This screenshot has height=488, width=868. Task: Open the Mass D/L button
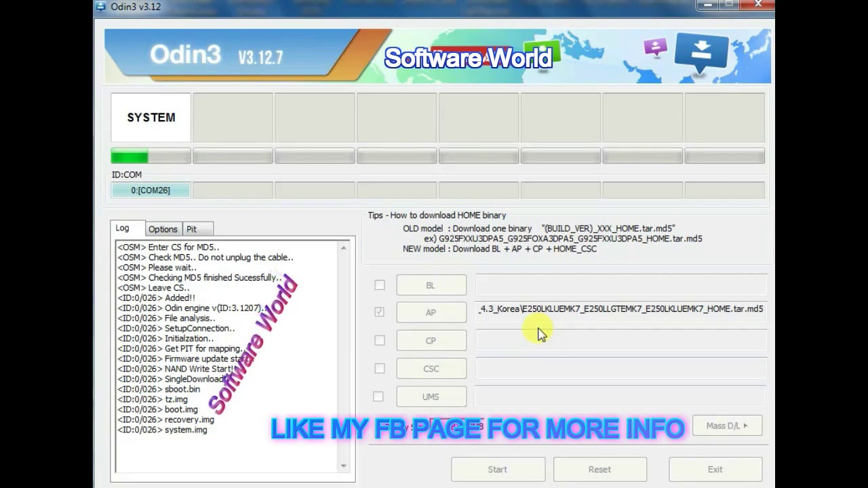[727, 426]
